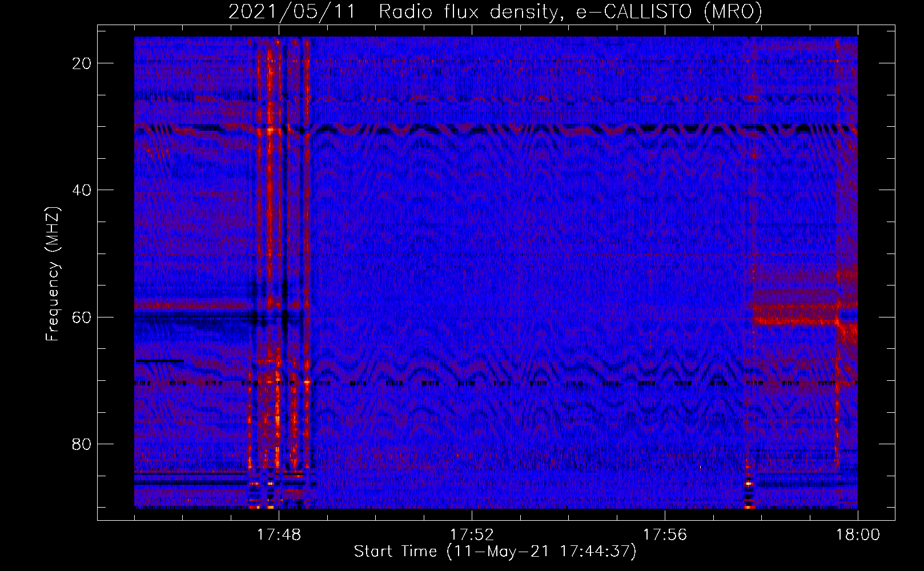Click the "17:52" time tick label
Viewport: 924px width, 571px height.
tap(472, 535)
